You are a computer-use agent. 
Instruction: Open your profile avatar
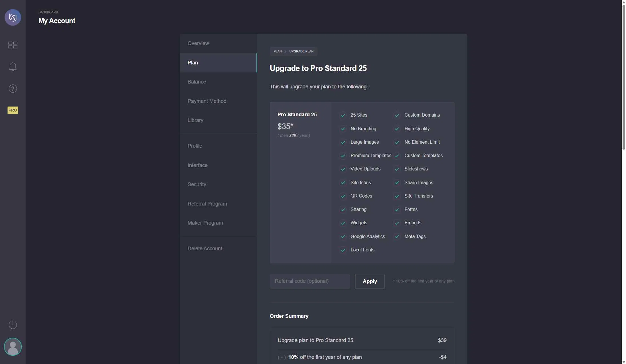click(x=13, y=346)
